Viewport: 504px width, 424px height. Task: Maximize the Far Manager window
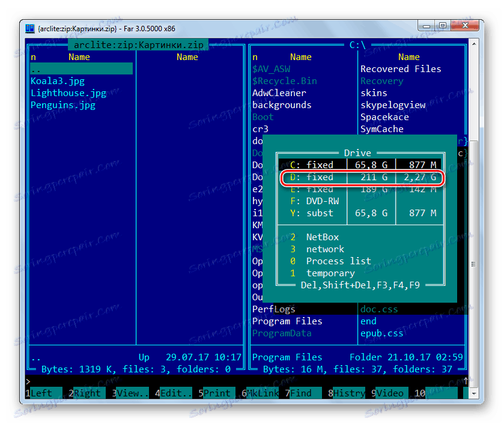[443, 25]
